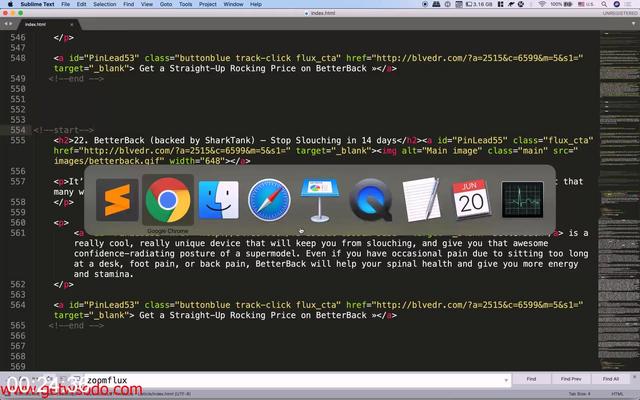
Task: Open the View menu
Action: (147, 4)
